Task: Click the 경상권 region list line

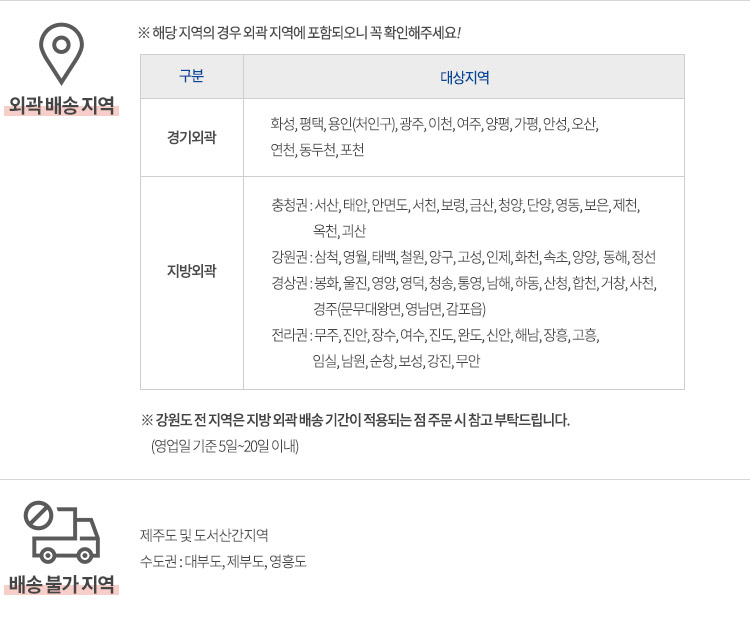Action: click(464, 283)
